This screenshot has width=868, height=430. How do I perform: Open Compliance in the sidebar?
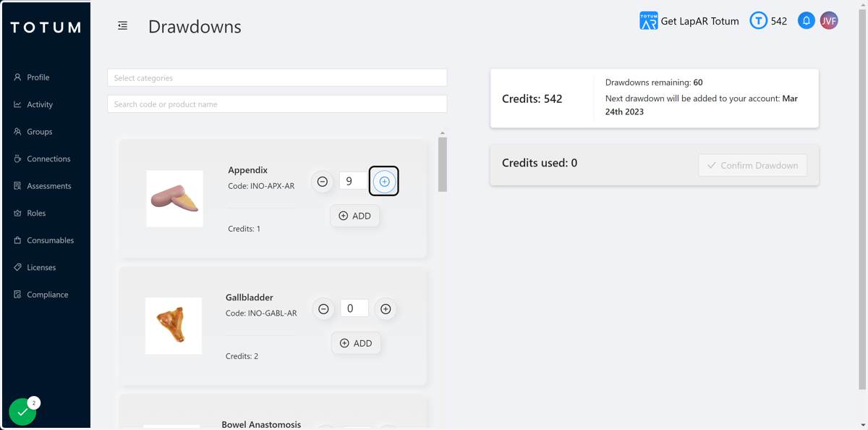coord(46,295)
